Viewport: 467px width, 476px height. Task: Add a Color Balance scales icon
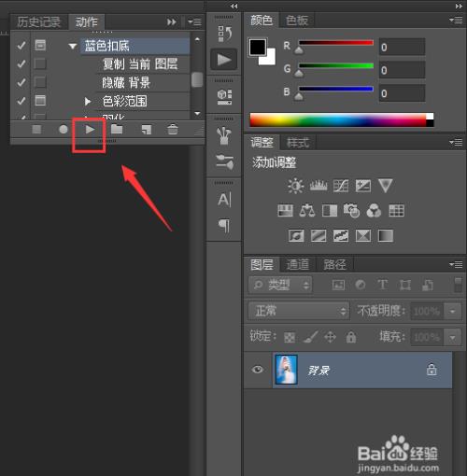(307, 211)
